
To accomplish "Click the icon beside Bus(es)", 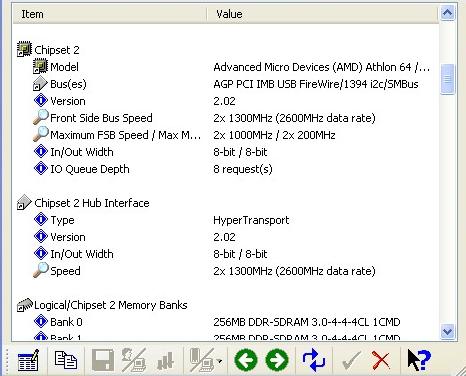I will pos(40,84).
